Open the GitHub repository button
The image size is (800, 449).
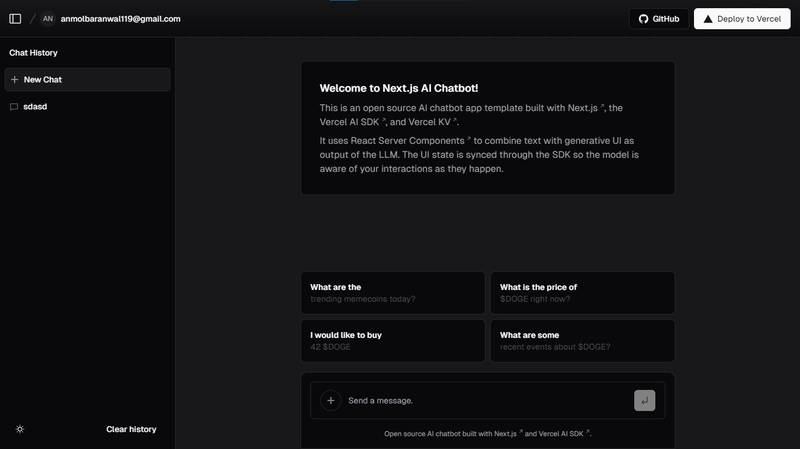pos(659,19)
